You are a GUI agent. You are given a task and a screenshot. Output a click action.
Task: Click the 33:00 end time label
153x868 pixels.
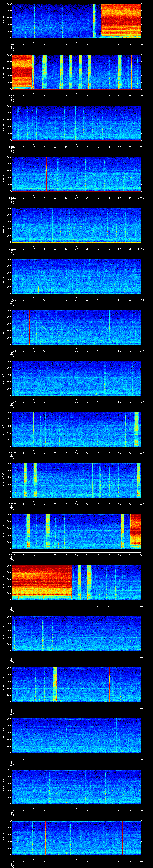pos(141,861)
